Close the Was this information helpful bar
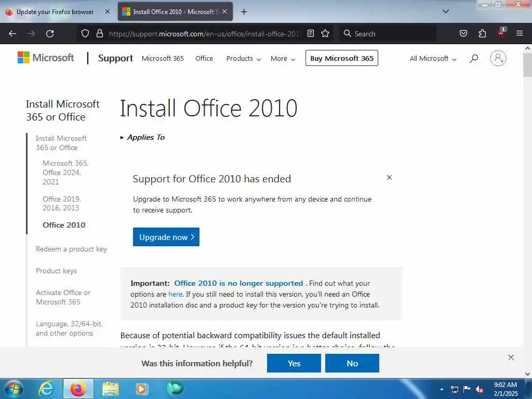This screenshot has width=532, height=399. point(511,357)
